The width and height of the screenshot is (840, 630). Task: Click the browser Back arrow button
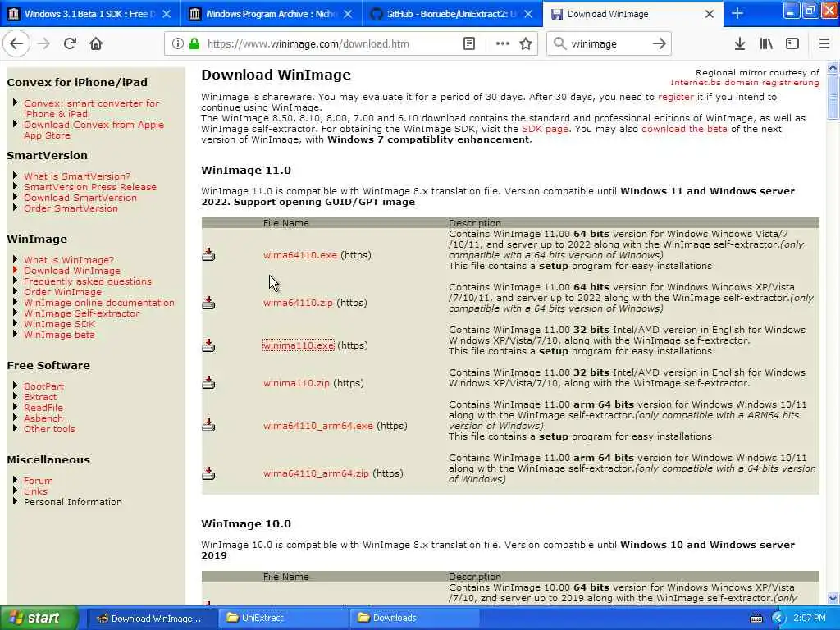click(16, 44)
